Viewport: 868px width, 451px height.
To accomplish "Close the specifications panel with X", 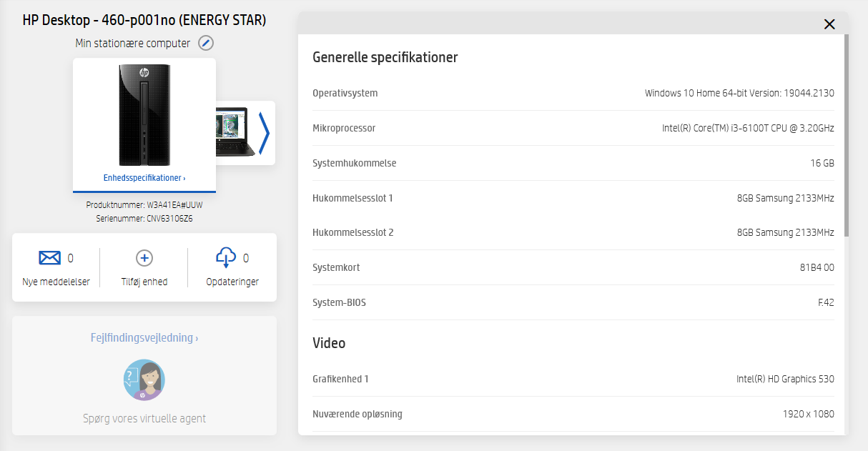I will [829, 24].
